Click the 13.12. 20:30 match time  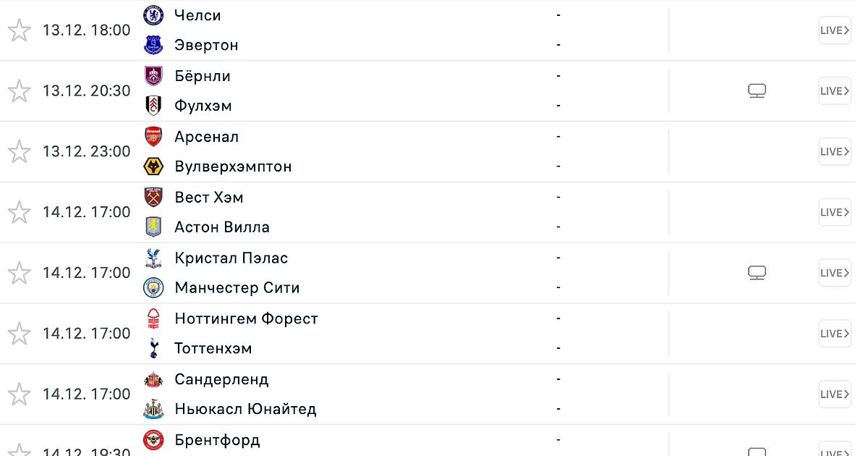[86, 91]
